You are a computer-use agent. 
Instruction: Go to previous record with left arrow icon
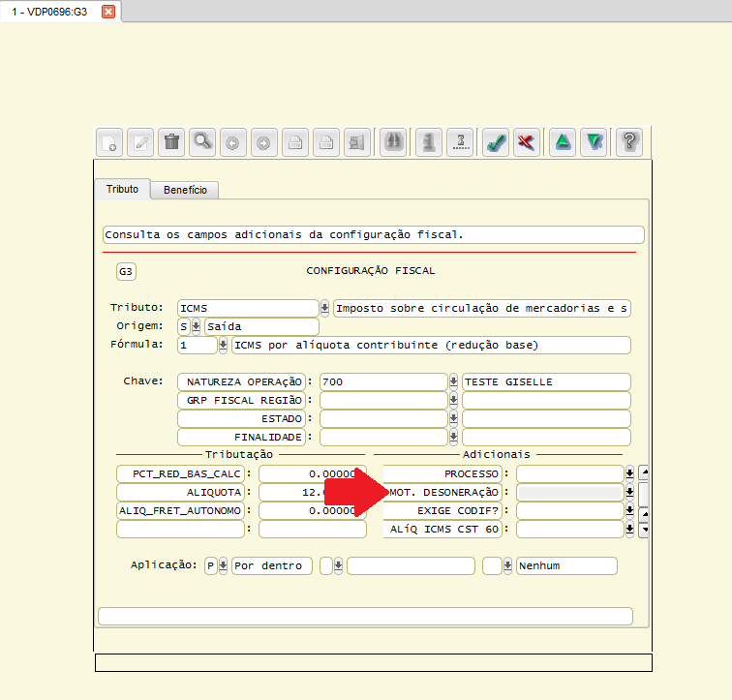(x=233, y=142)
